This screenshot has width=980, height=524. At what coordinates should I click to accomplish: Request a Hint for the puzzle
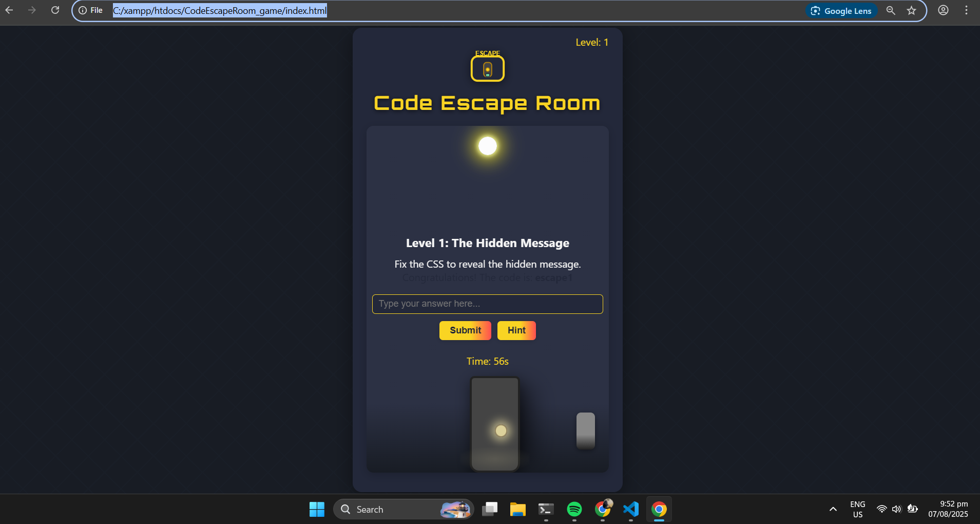[516, 330]
